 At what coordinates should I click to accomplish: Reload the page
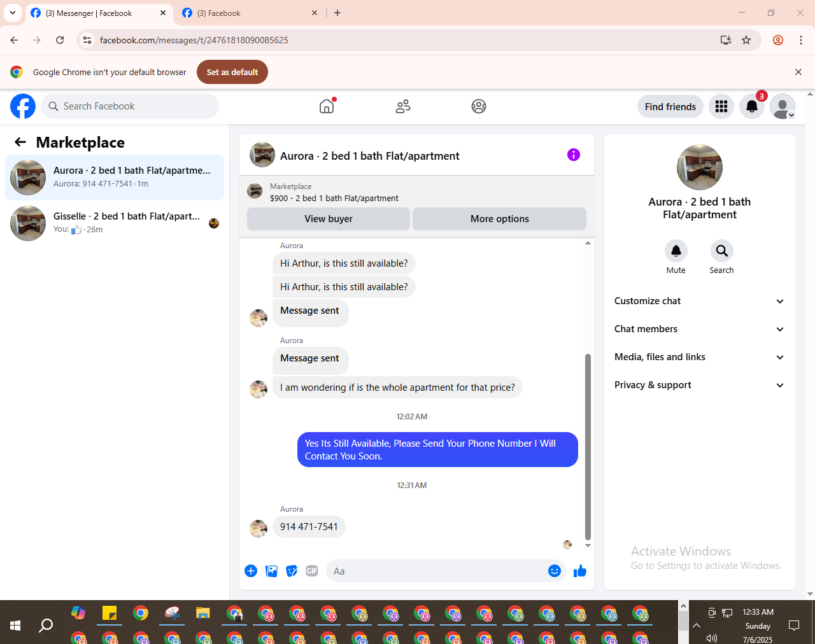[60, 40]
